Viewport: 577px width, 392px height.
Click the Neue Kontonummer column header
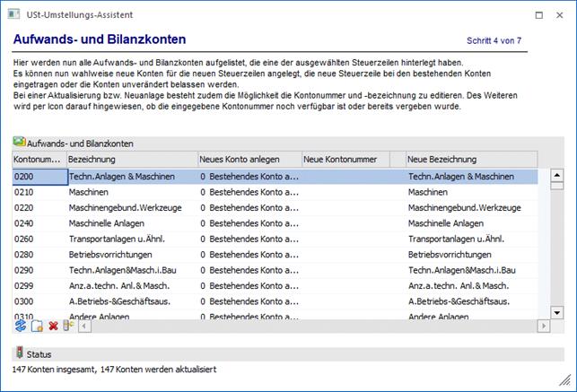point(345,159)
